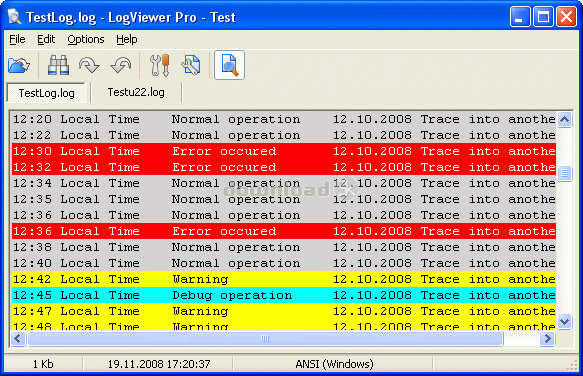This screenshot has width=583, height=376.
Task: Open the Options menu
Action: 86,39
